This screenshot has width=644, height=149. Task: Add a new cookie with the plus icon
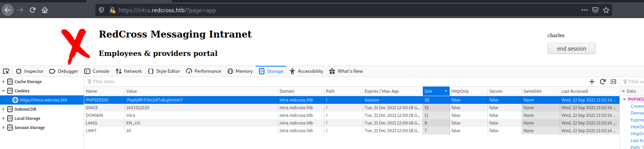click(x=592, y=82)
